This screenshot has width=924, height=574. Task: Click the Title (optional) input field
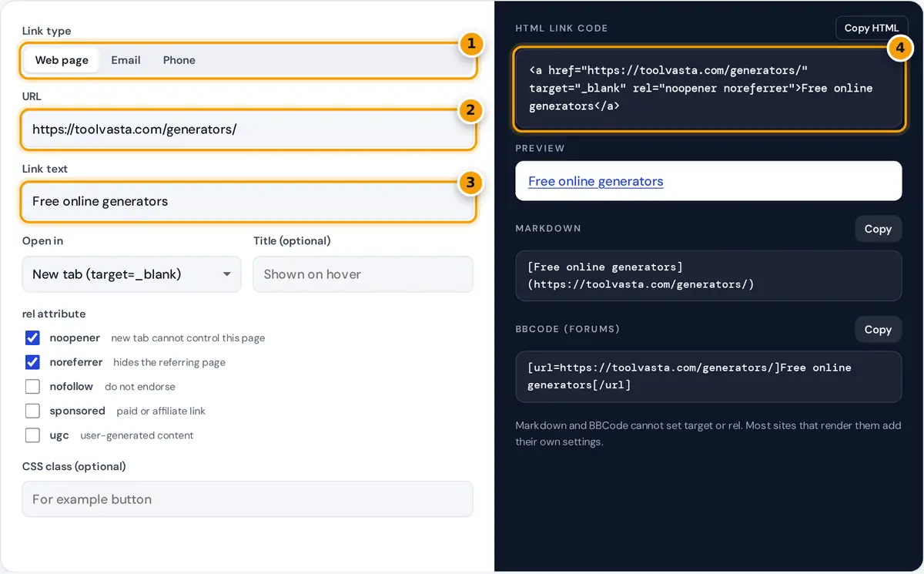363,274
